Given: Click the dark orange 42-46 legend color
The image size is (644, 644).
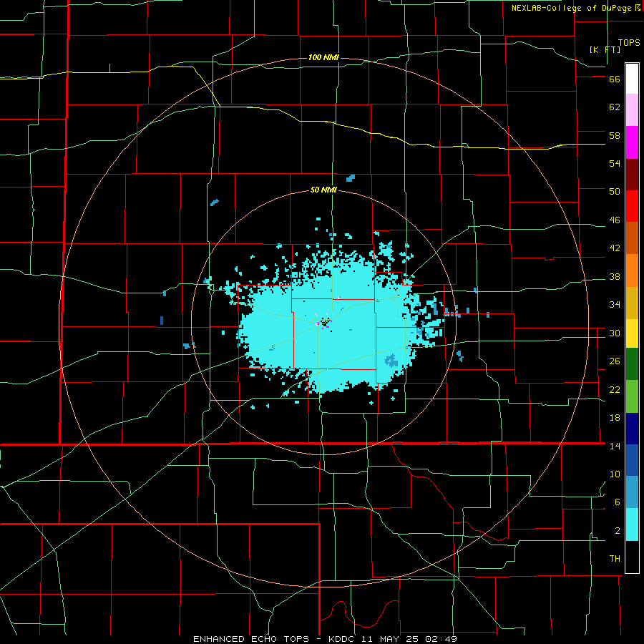Looking at the screenshot, I should click(x=632, y=238).
